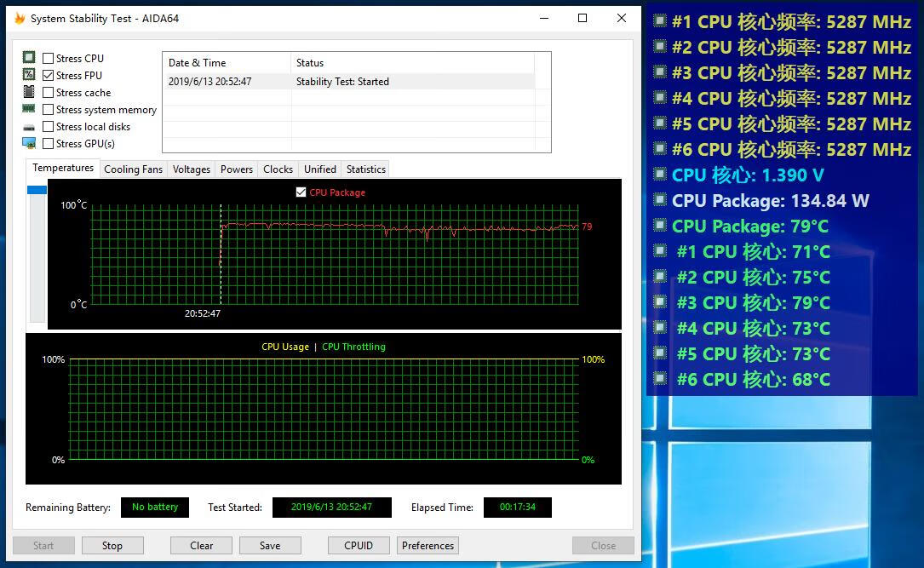The height and width of the screenshot is (568, 924).
Task: Click the monitor icon beside Stress GPU(s)
Action: click(x=29, y=143)
